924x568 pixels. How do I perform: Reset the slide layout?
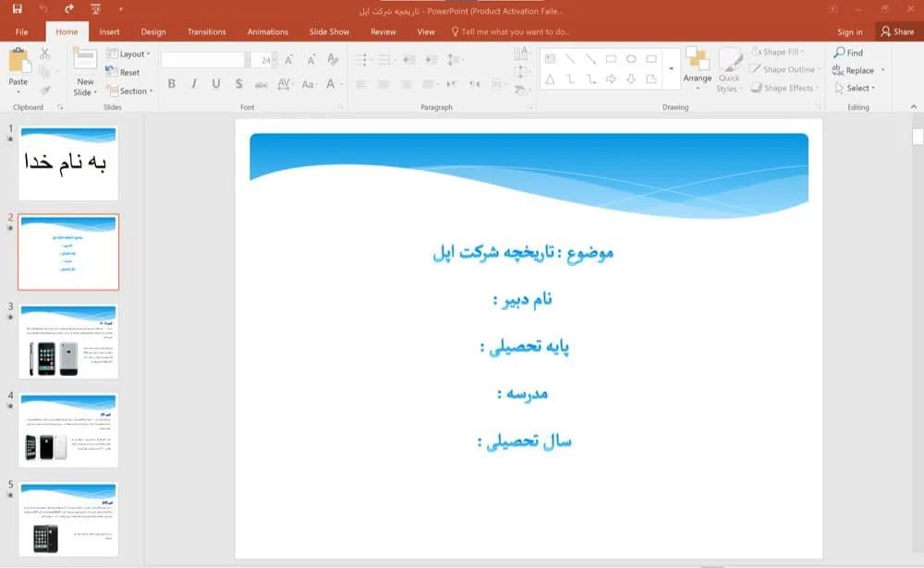point(123,72)
